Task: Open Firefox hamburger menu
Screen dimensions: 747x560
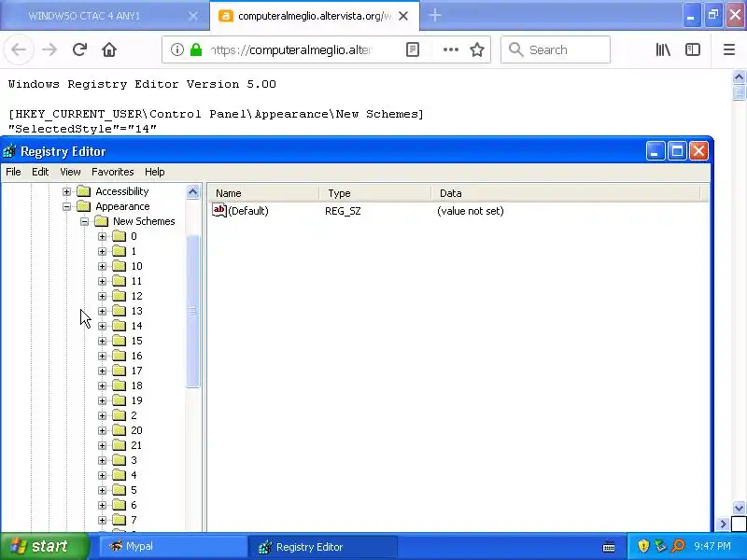Action: click(x=729, y=49)
